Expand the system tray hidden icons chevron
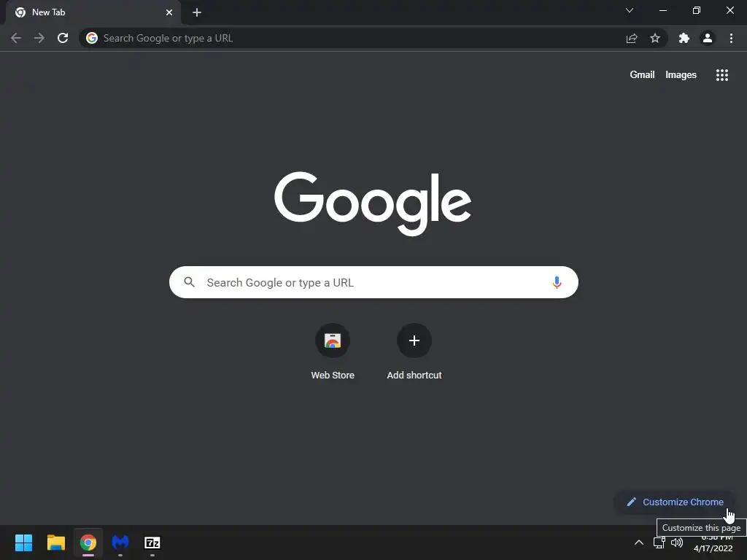This screenshot has width=747, height=560. pyautogui.click(x=639, y=542)
